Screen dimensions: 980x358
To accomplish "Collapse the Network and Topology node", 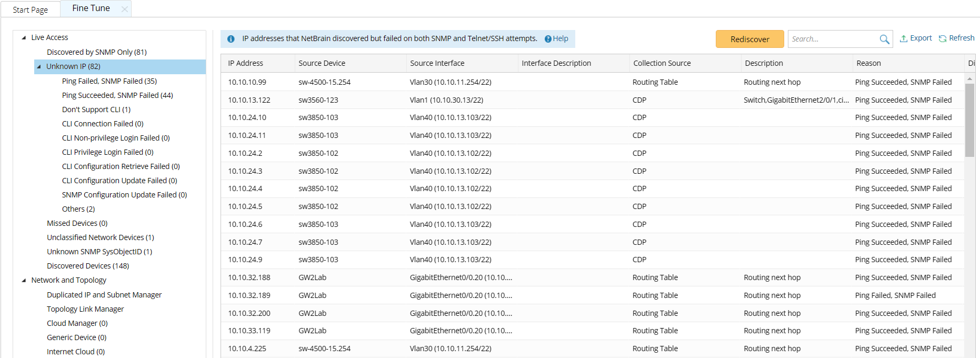I will pos(24,280).
